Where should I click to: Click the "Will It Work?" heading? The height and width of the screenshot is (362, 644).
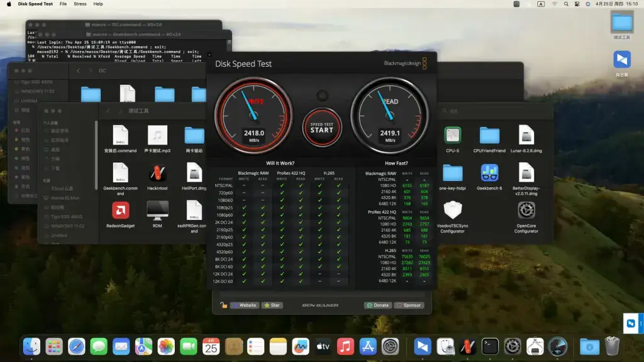[280, 163]
